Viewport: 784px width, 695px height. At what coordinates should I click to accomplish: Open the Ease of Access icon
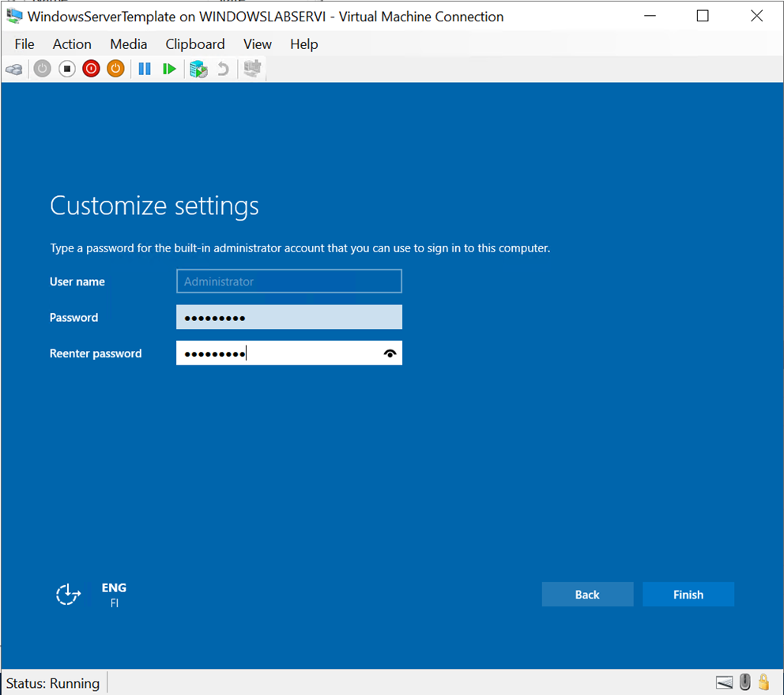(x=69, y=595)
